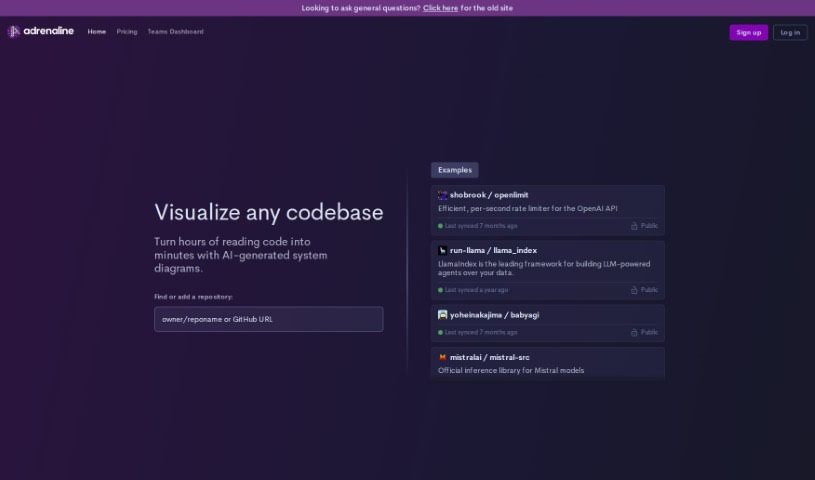Open the Home nav item
Viewport: 815px width, 480px height.
97,32
